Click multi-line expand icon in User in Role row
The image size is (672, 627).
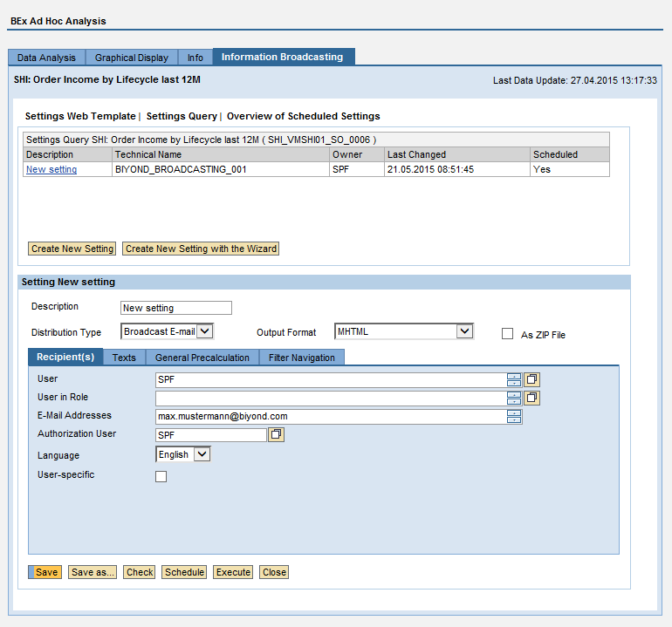click(514, 398)
